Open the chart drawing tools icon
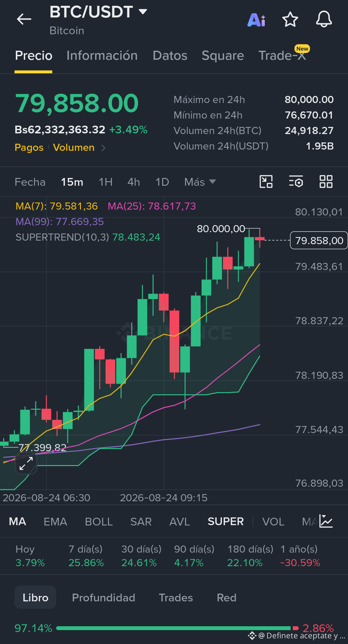348x644 pixels. tap(266, 182)
